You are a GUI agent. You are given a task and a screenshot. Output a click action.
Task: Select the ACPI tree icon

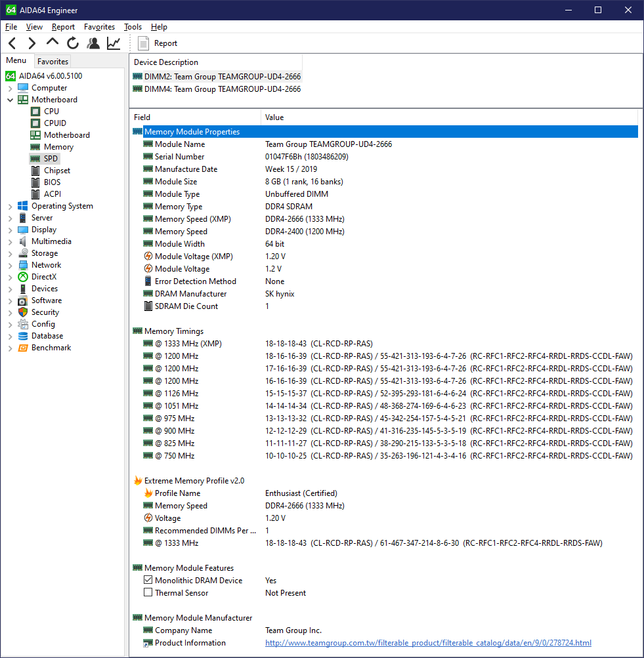tap(35, 194)
